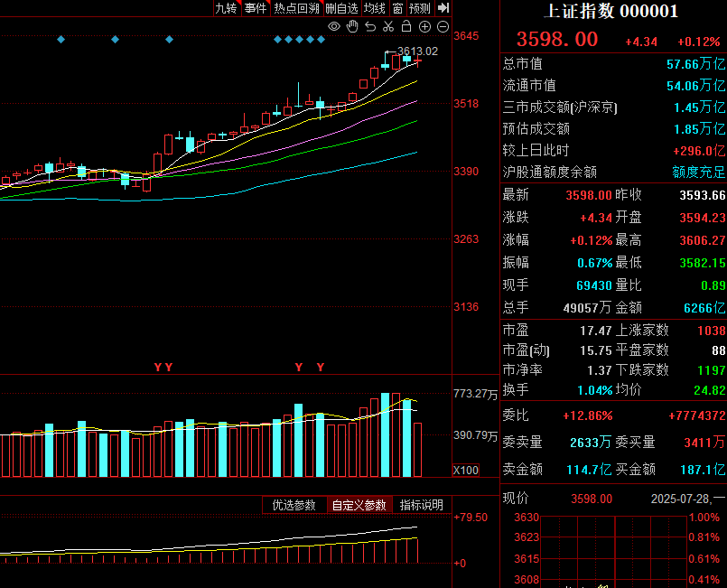Click the 预测 forecast button
Screen dimensions: 727x588
click(419, 8)
